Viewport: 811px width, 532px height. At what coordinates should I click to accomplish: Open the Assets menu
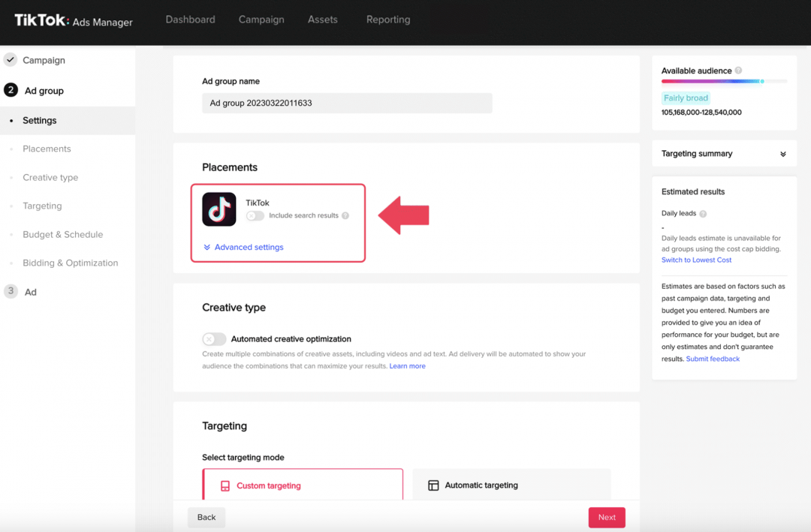[x=323, y=20]
